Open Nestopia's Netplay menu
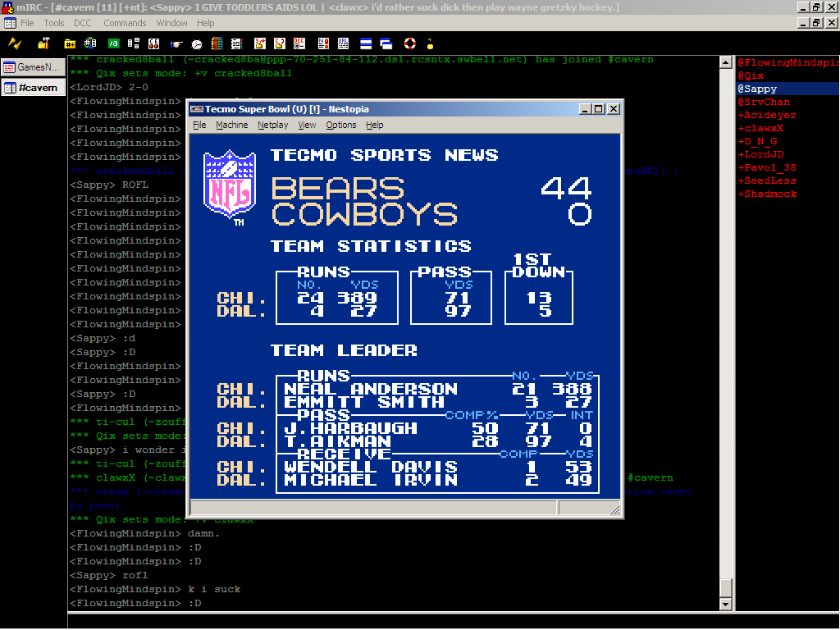The image size is (840, 630). [272, 125]
